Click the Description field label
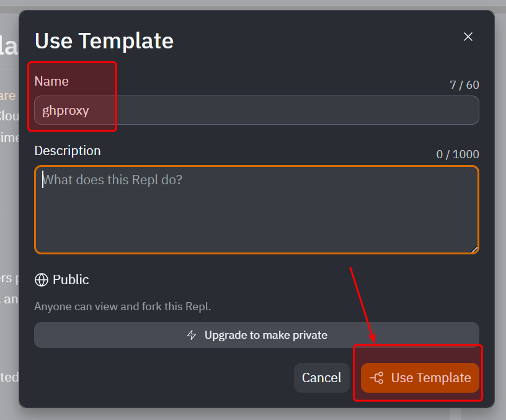506x420 pixels. point(68,151)
